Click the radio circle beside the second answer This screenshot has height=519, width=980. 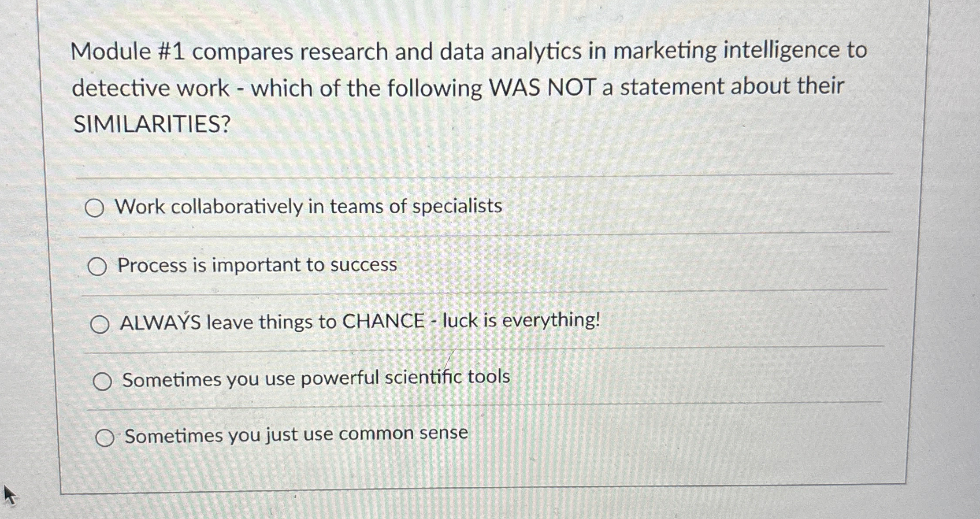[98, 266]
